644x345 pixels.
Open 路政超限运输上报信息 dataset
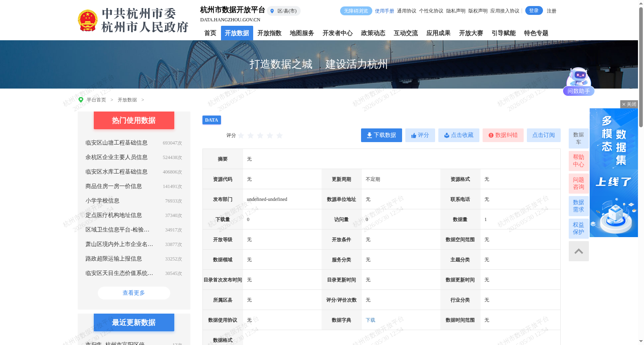[x=114, y=259]
